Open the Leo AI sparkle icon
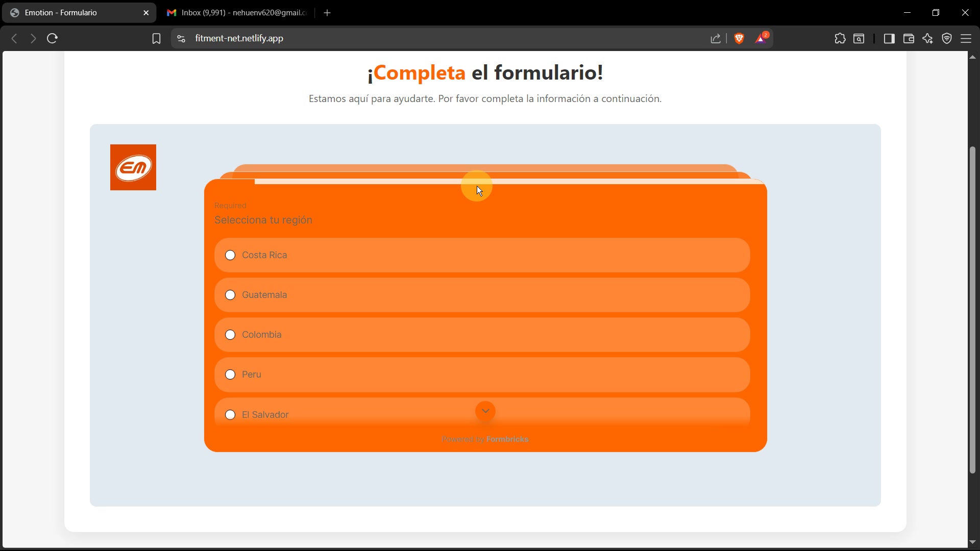The height and width of the screenshot is (551, 980). click(x=928, y=39)
